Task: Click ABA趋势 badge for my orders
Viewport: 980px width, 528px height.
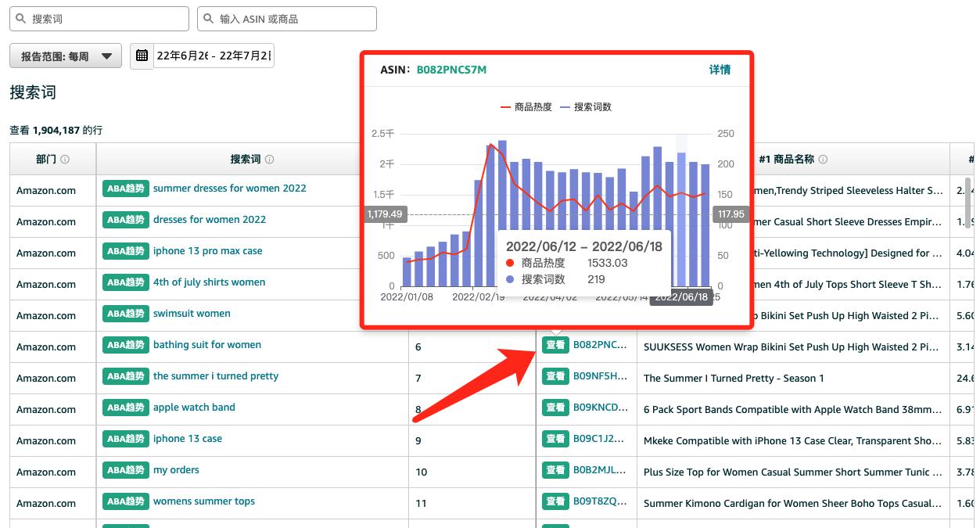Action: [x=125, y=470]
